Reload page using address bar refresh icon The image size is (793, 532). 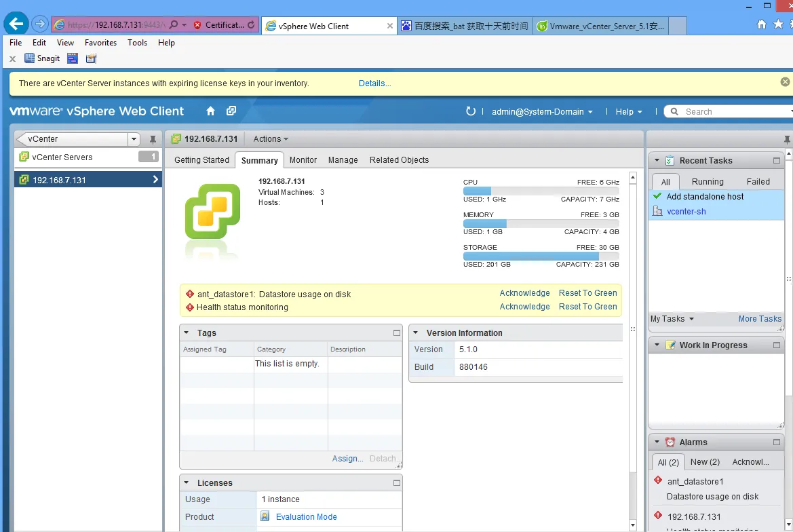click(251, 25)
